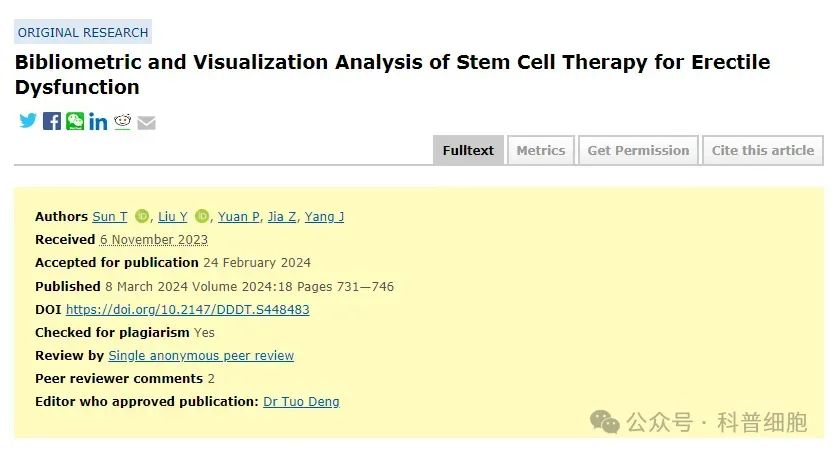The width and height of the screenshot is (834, 455).
Task: Open author Sun T link
Action: pyautogui.click(x=110, y=217)
